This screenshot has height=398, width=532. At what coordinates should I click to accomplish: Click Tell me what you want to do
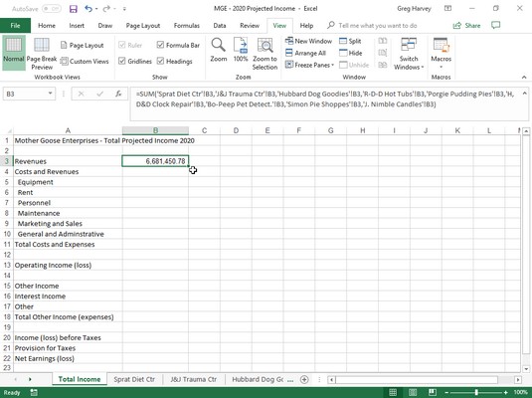(x=378, y=26)
